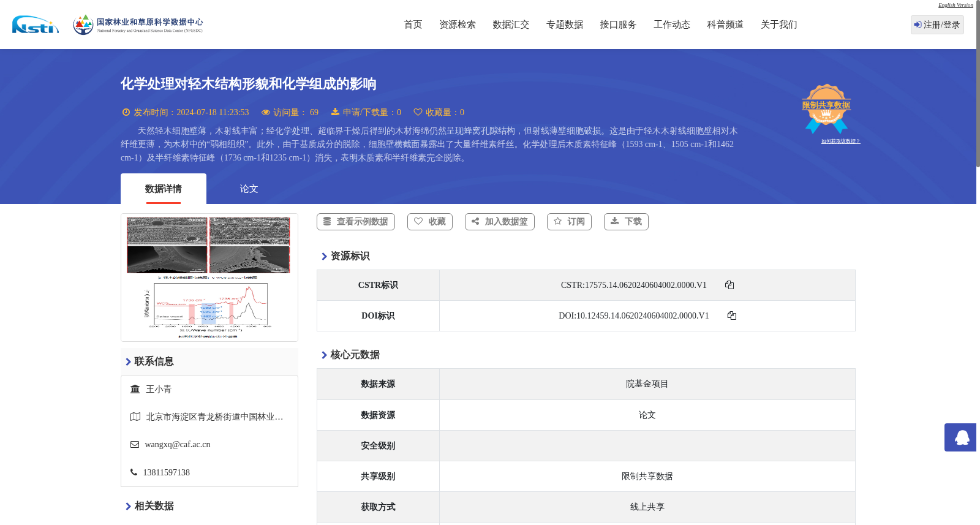Click the 限制共享数据 badge icon
This screenshot has height=525, width=980.
pyautogui.click(x=826, y=108)
